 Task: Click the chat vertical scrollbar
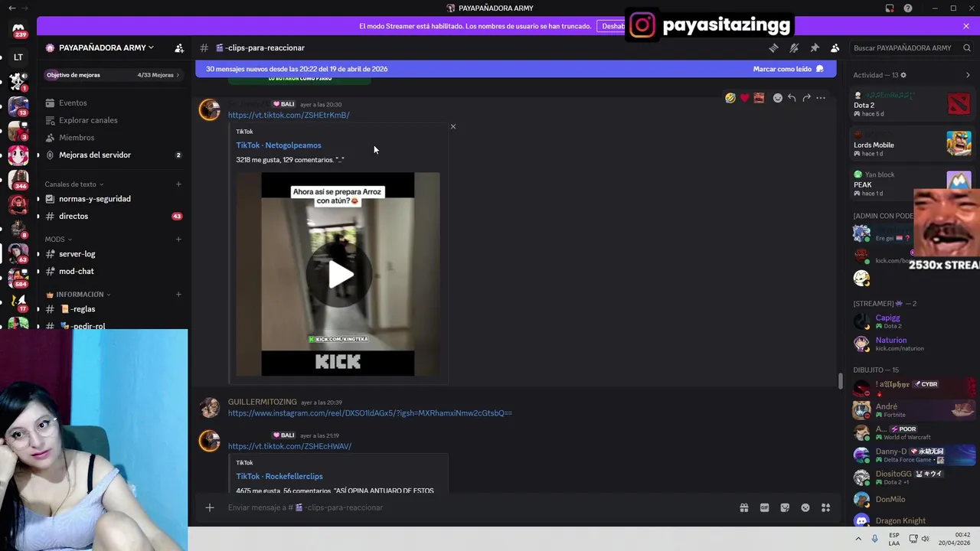tap(840, 381)
